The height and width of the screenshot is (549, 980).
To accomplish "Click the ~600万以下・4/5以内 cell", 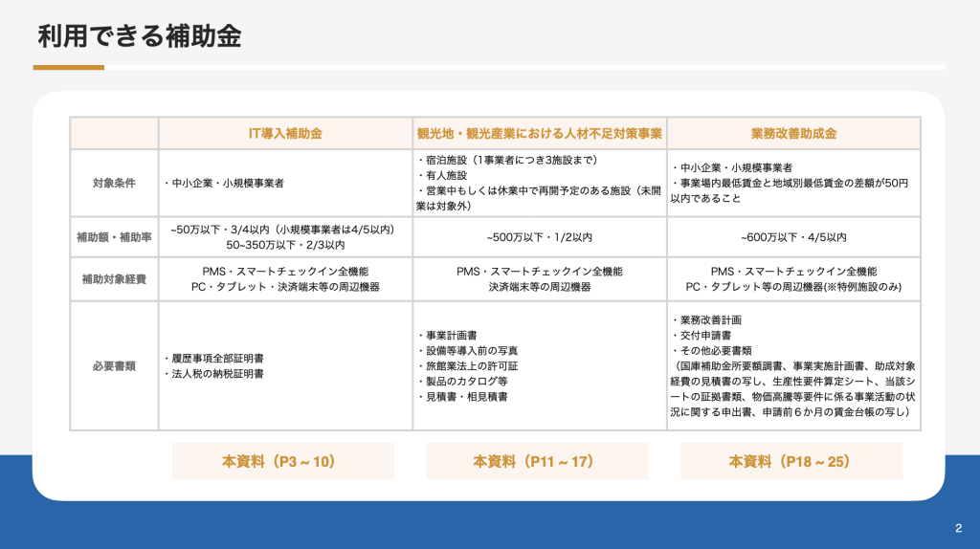I will click(x=793, y=237).
